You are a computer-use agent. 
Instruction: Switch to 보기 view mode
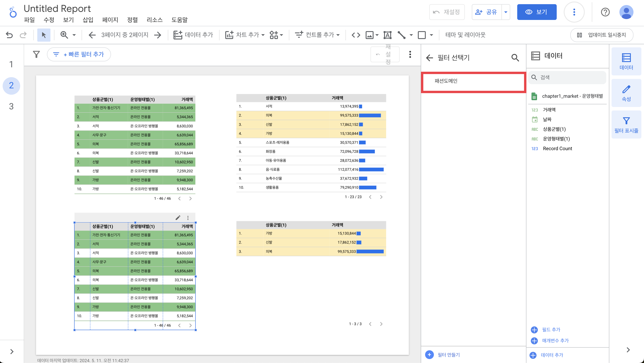click(537, 12)
